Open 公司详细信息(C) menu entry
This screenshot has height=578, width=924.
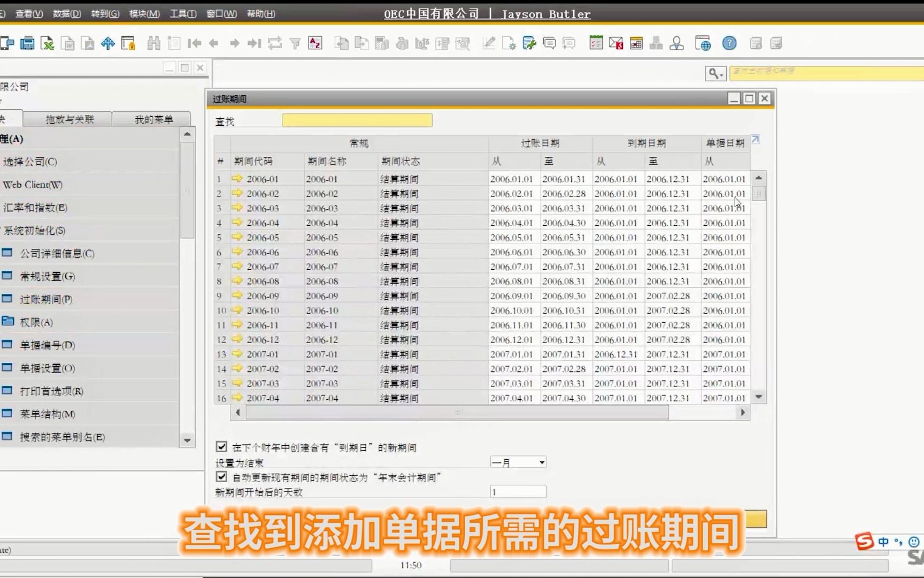(x=57, y=253)
